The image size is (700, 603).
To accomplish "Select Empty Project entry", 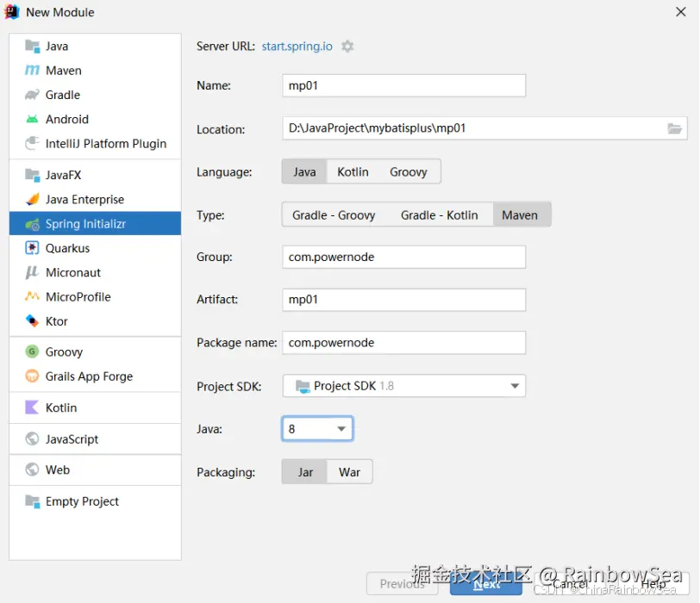I will tap(95, 501).
